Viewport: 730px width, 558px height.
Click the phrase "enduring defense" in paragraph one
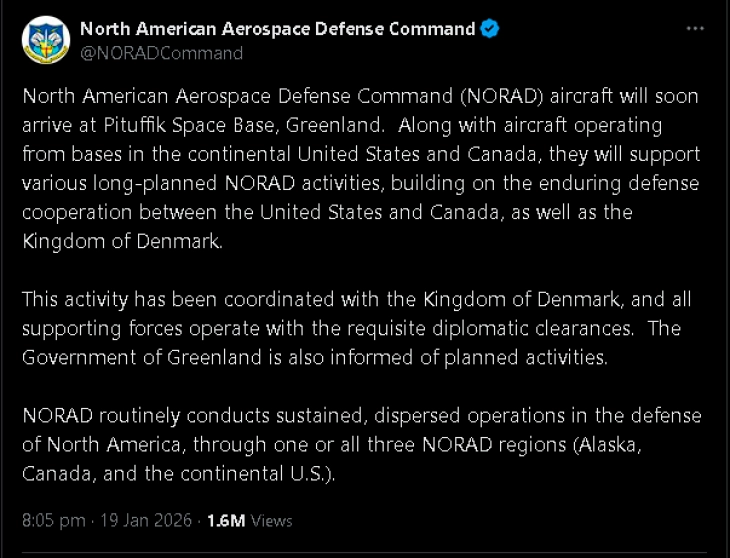coord(634,184)
